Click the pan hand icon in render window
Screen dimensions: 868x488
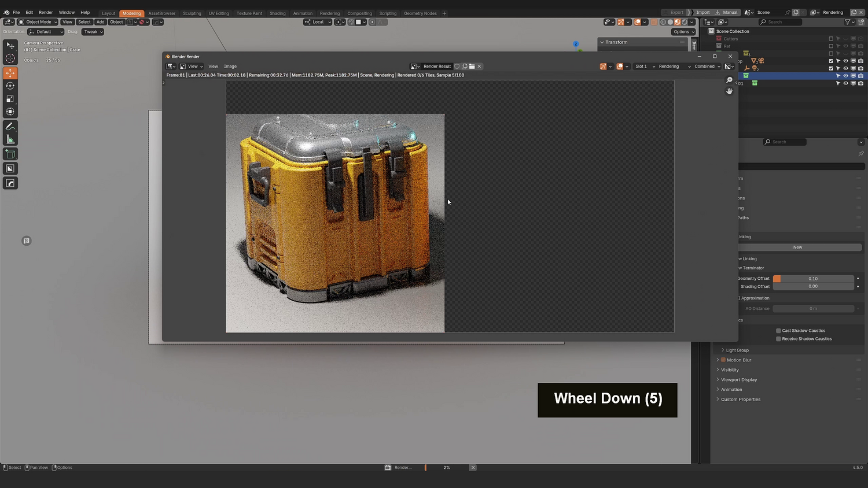click(729, 91)
